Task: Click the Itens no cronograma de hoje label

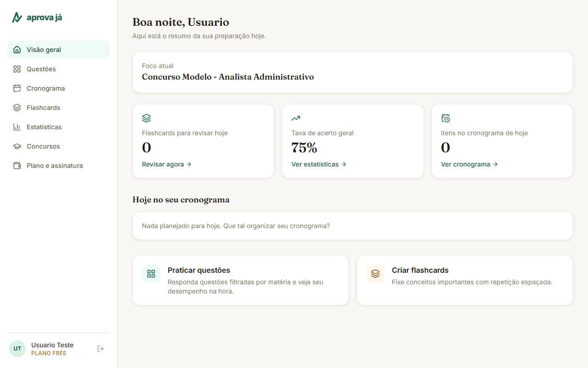Action: click(484, 133)
